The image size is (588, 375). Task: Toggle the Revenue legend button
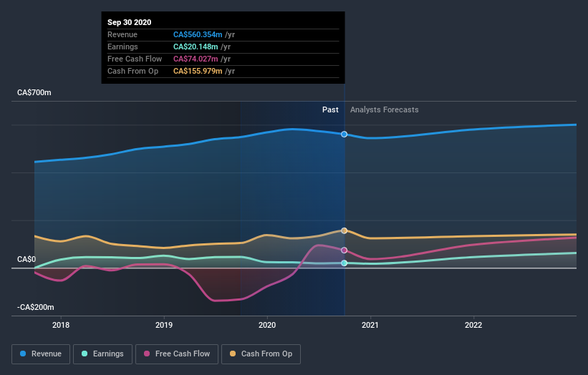click(41, 354)
